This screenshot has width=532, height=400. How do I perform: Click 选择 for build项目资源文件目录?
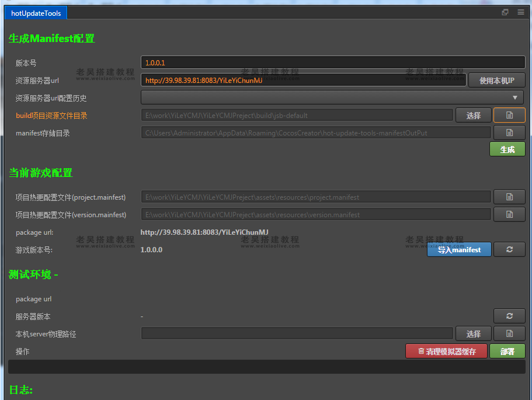[x=473, y=116]
